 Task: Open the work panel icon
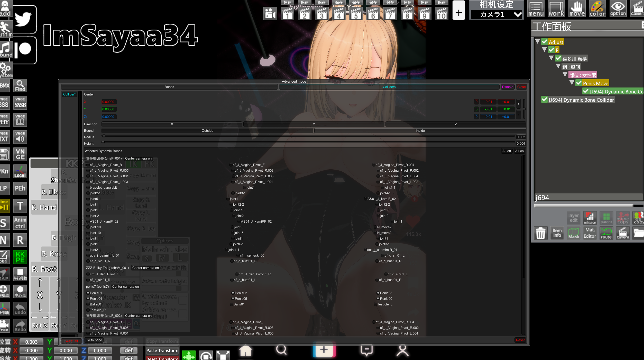(556, 8)
